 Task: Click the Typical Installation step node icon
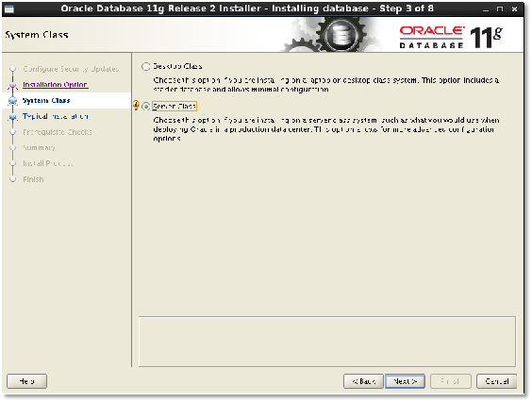13,116
